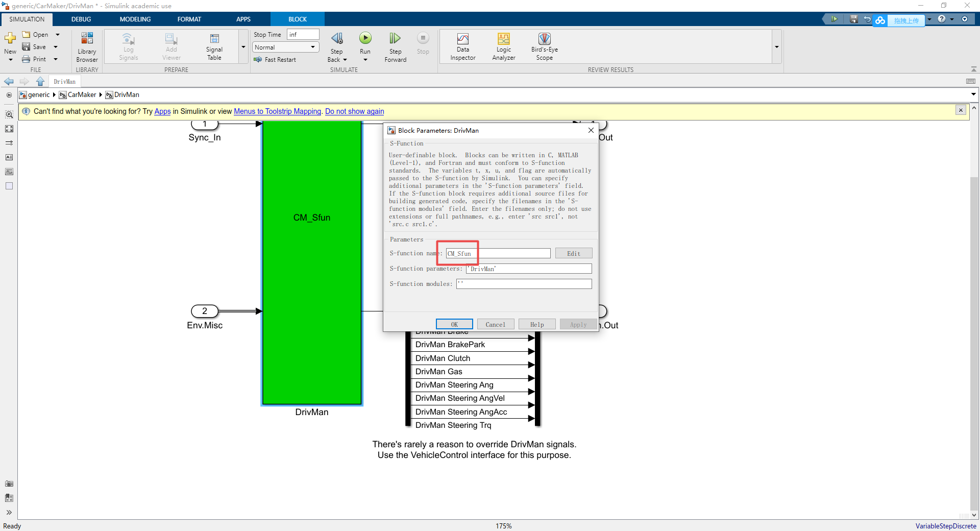
Task: Switch to the APPS tab
Action: pos(243,19)
